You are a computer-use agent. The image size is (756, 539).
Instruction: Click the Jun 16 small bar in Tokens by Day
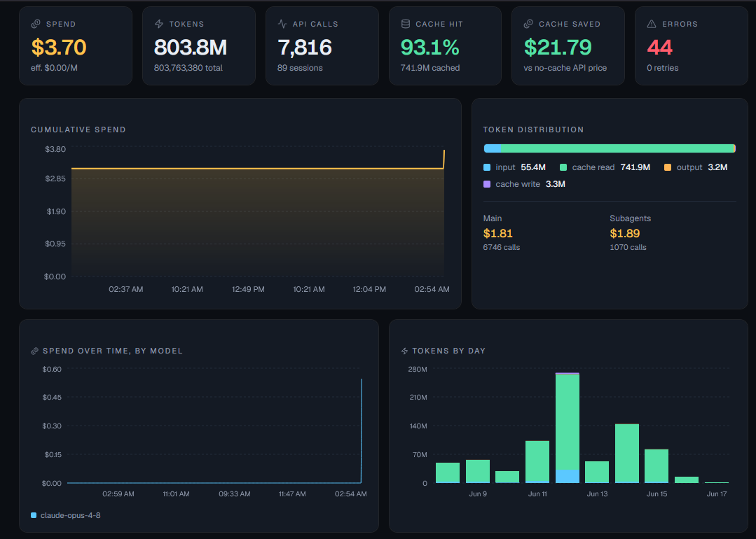(687, 479)
